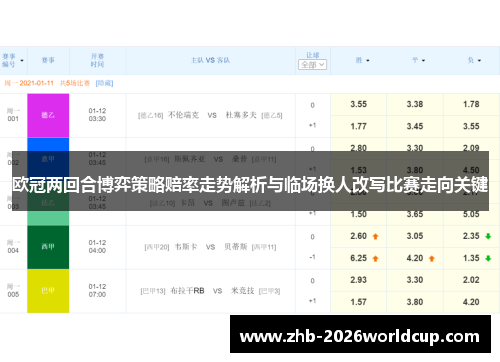Select draw odds 3.30 for 布拉干RB
This screenshot has width=500, height=362.
pyautogui.click(x=415, y=280)
